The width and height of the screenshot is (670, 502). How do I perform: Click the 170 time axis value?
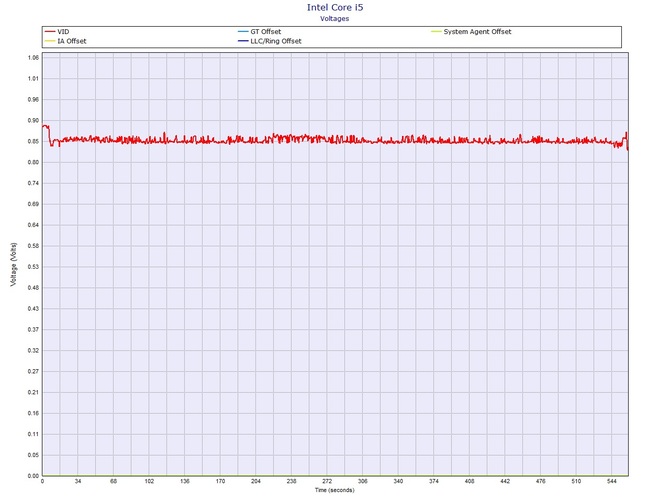click(220, 481)
